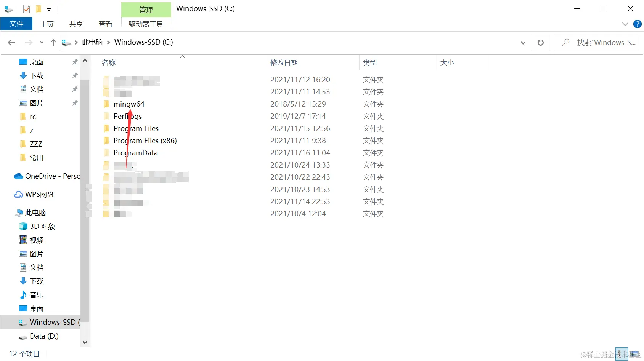644x361 pixels.
Task: Switch to the 查看 ribbon tab
Action: coord(106,24)
